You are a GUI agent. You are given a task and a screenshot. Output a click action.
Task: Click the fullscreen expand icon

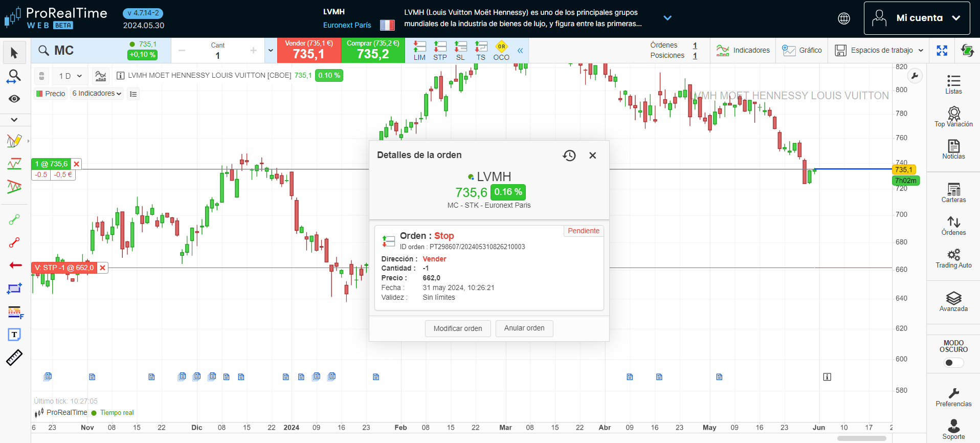click(x=942, y=50)
